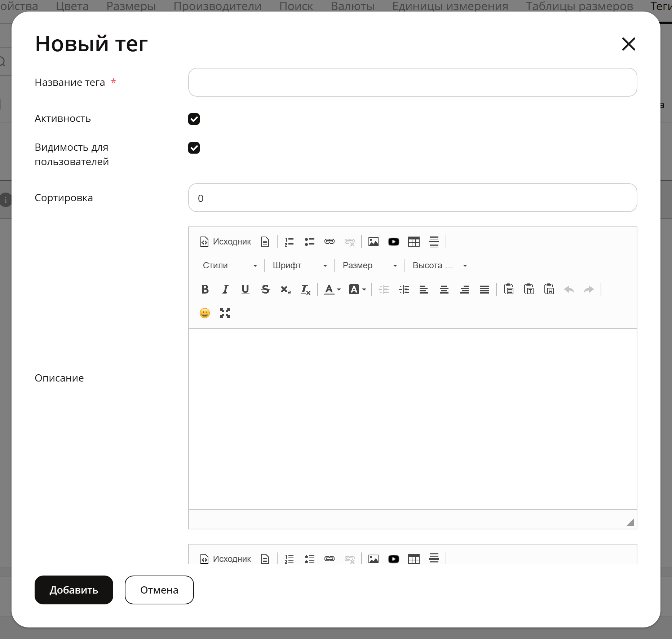Insert YouTube video in first editor
672x639 pixels.
click(x=394, y=242)
